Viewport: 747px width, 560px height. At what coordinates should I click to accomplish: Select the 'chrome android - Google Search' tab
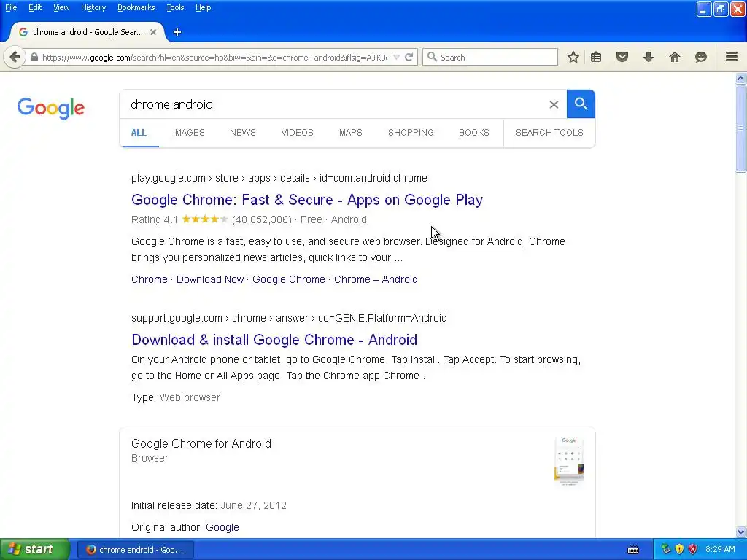[88, 32]
